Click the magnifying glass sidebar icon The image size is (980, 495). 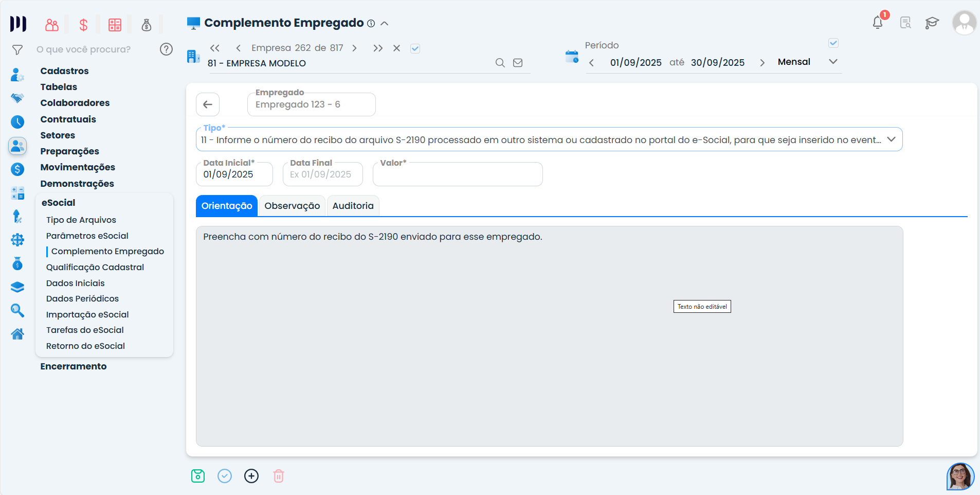(x=17, y=310)
